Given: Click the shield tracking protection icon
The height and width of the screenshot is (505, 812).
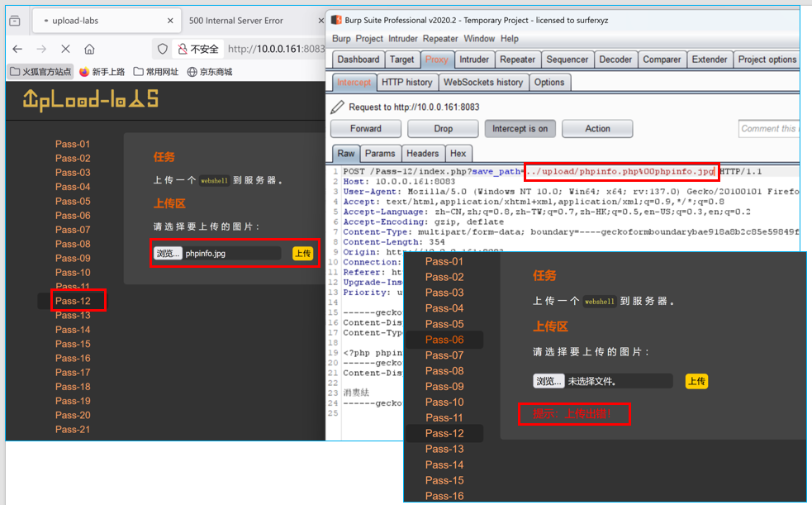Looking at the screenshot, I should click(163, 50).
